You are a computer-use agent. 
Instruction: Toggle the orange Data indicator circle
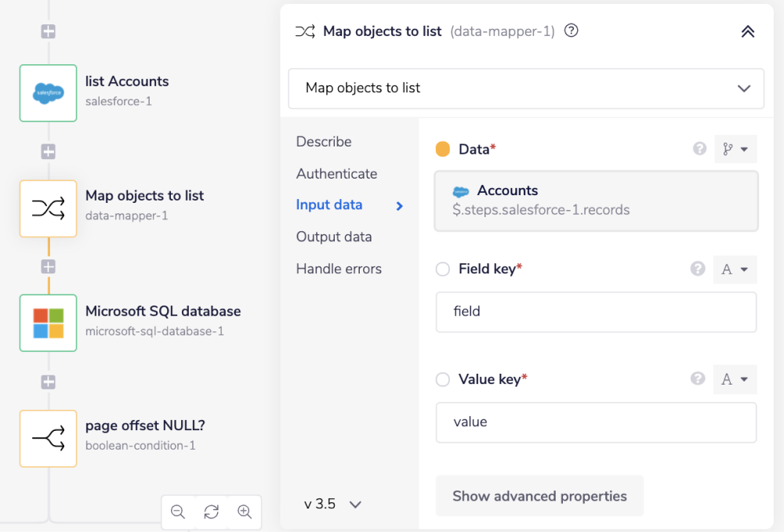pyautogui.click(x=443, y=149)
